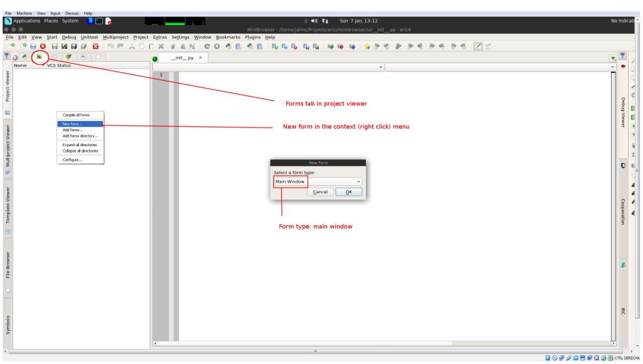Open the class navigation combo box above editor
The width and height of the screenshot is (643, 364).
point(269,67)
